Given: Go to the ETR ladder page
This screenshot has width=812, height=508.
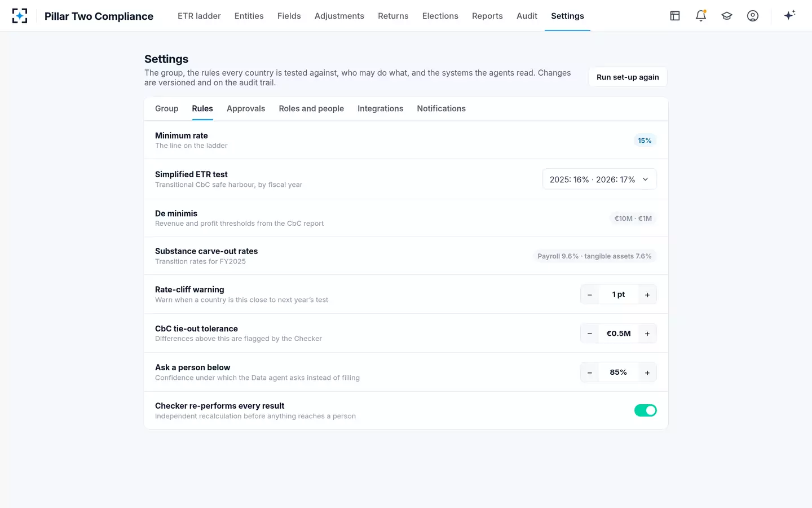Looking at the screenshot, I should 199,16.
